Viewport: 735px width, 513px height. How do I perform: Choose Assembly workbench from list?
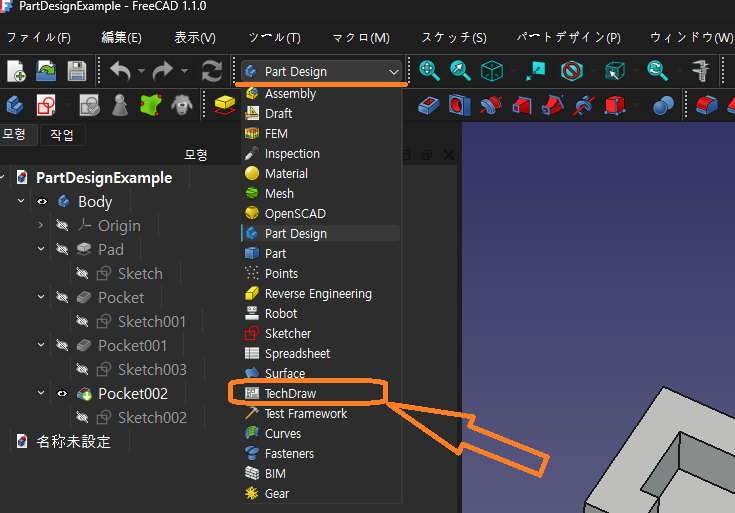(x=322, y=94)
